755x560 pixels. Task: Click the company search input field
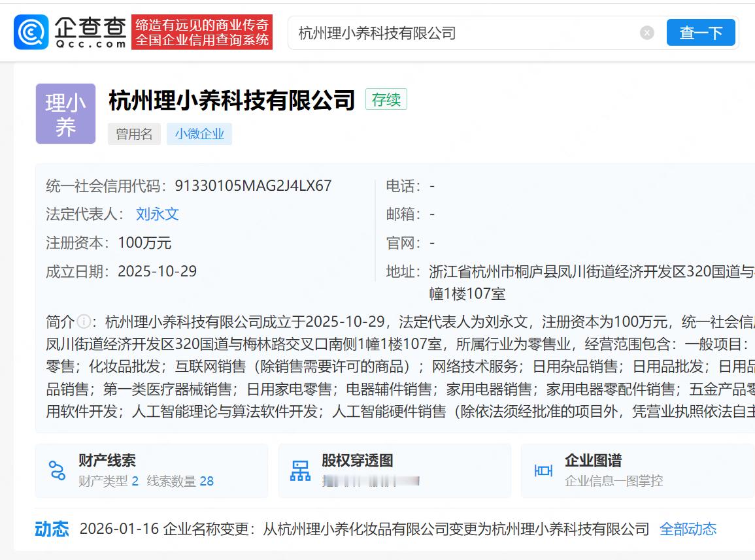pos(458,32)
